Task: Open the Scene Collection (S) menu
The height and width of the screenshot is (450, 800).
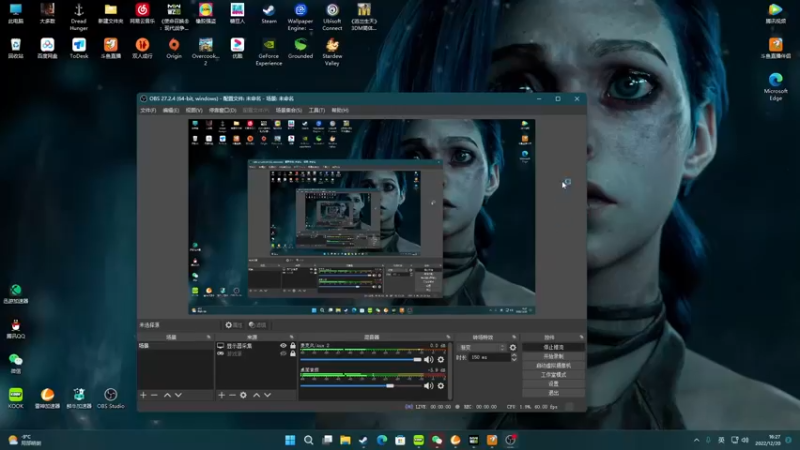Action: (x=289, y=110)
